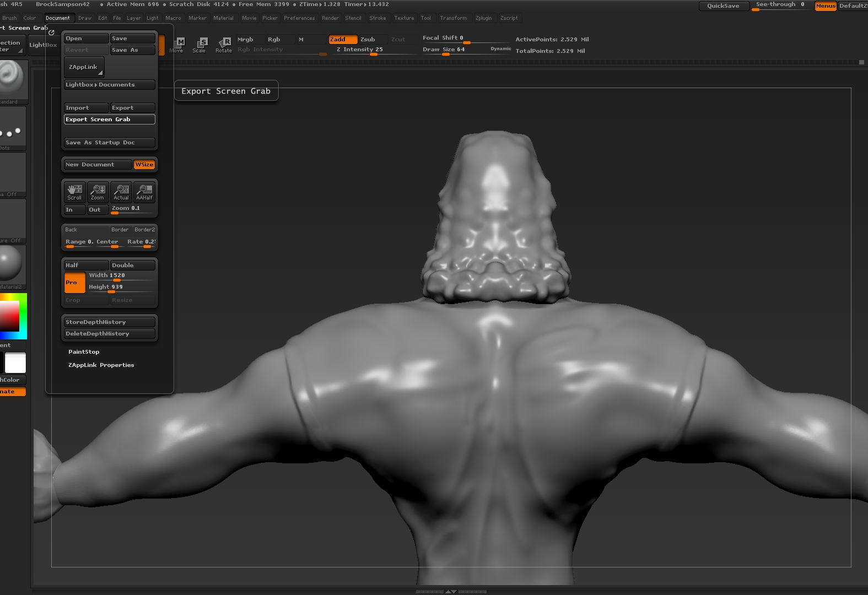The image size is (868, 595).
Task: Toggle the Pro proportional constraint
Action: 74,283
